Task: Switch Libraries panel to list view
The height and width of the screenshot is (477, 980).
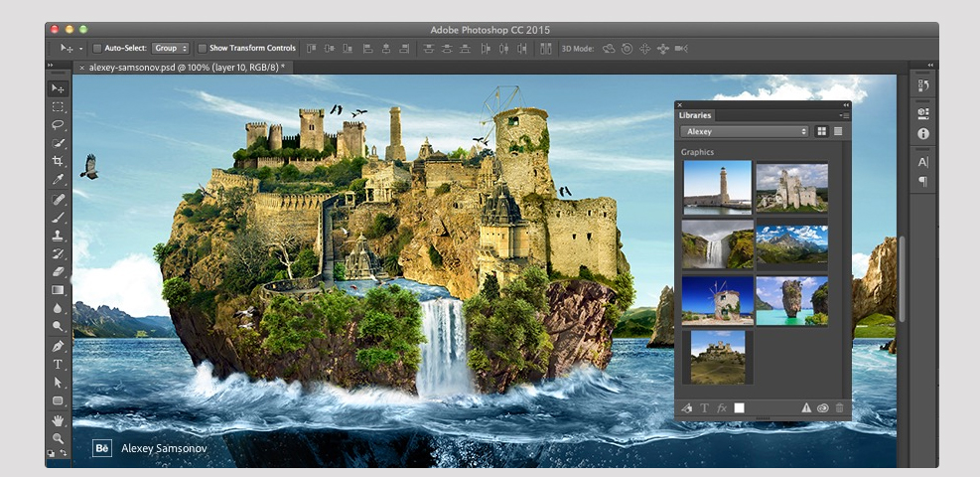Action: point(838,131)
